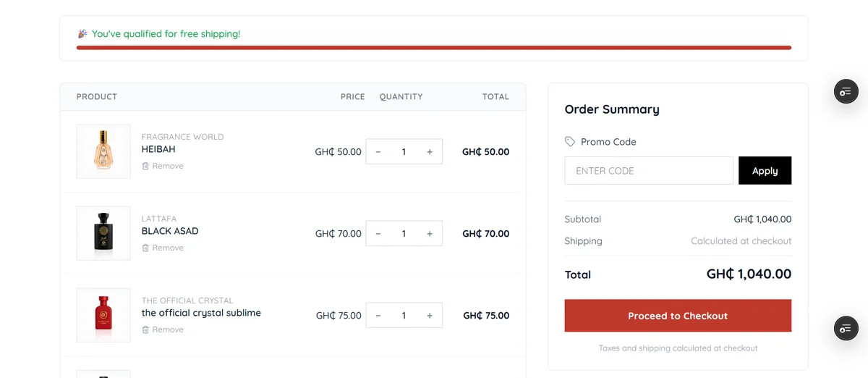Screen dimensions: 868x378
Task: Click HEIBAH quantity value field
Action: tap(404, 152)
